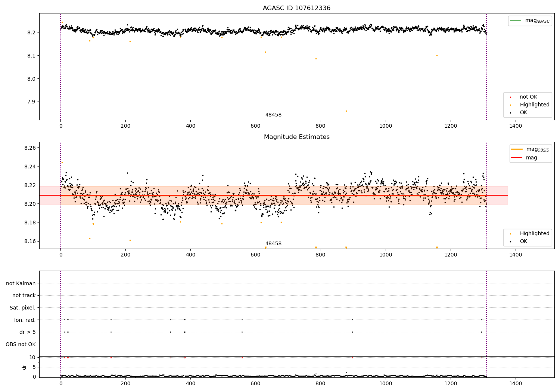Screen dimensions: 560x392
Task: Click the "OK" entry in the middle plot's legend
Action: 523,242
